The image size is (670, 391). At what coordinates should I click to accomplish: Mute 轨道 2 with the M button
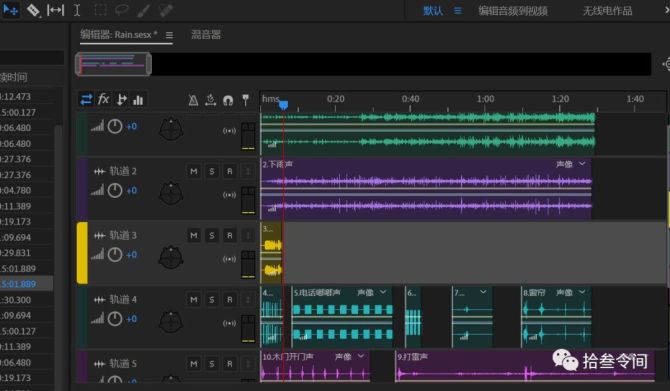[194, 171]
